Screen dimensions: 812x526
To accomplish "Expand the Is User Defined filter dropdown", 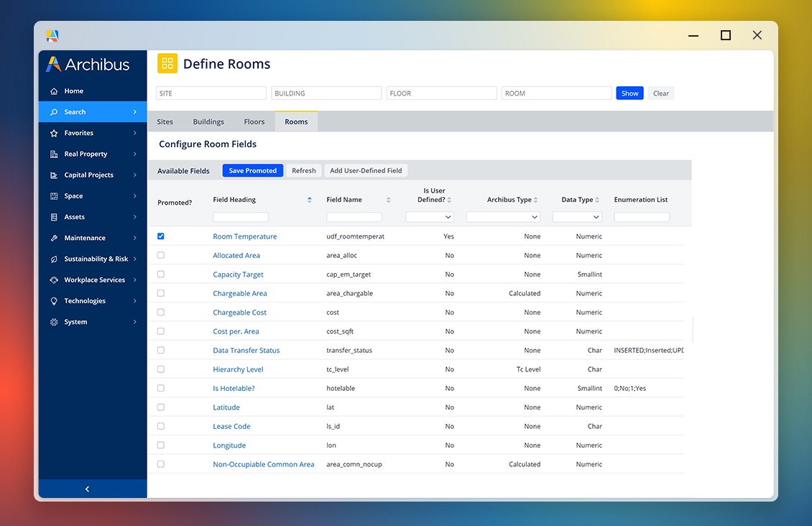I will tap(430, 217).
